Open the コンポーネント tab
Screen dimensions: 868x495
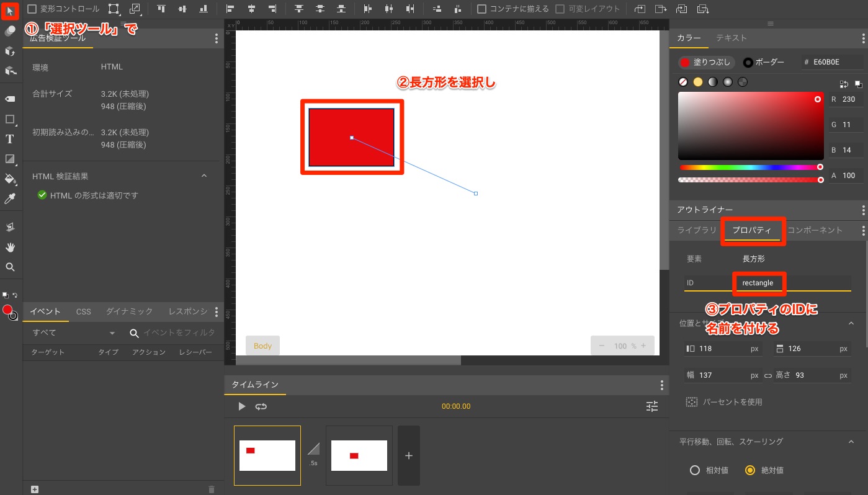pos(815,230)
